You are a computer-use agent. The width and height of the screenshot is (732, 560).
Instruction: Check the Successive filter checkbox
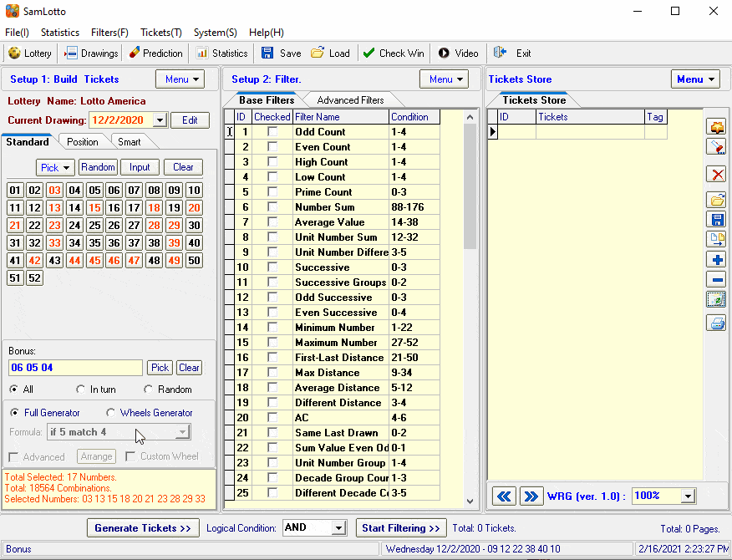(x=272, y=267)
